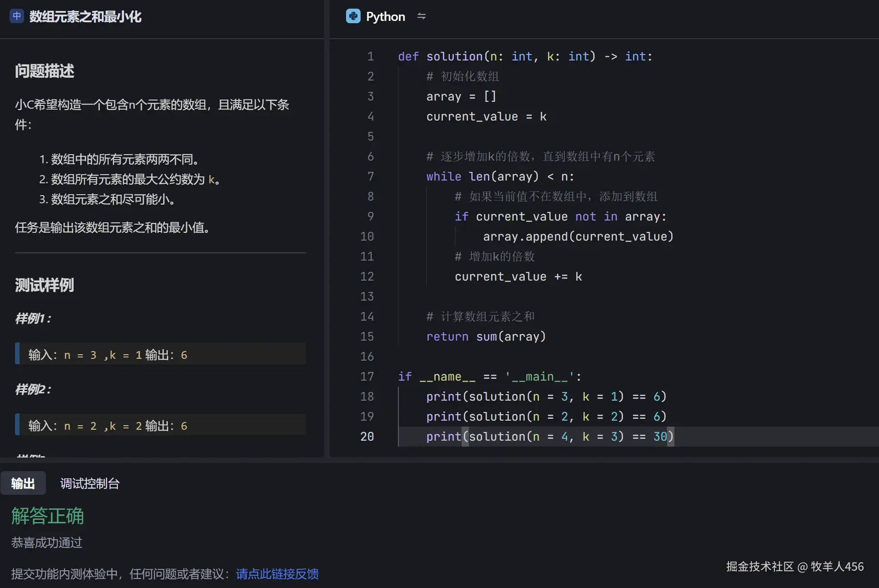Switch to the 输出 tab
Screen dimensions: 879x588
point(23,483)
